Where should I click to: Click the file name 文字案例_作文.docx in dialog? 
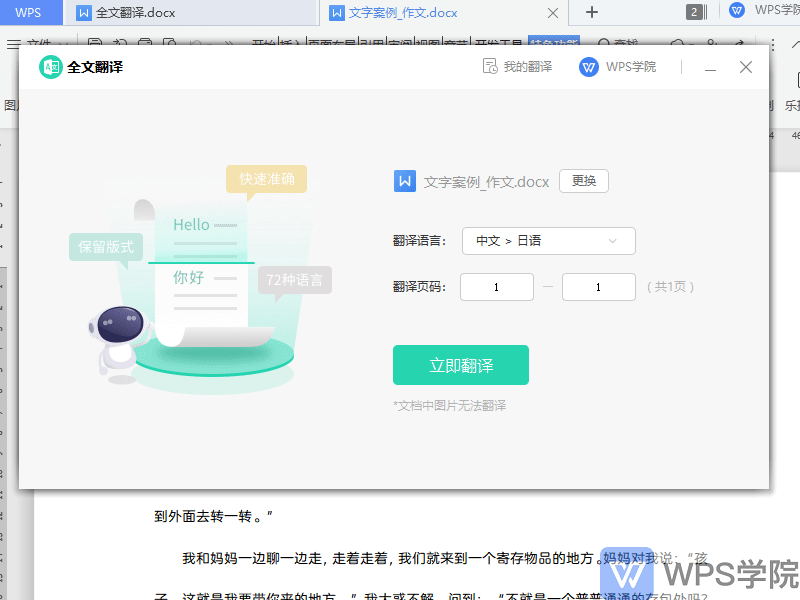click(x=486, y=182)
